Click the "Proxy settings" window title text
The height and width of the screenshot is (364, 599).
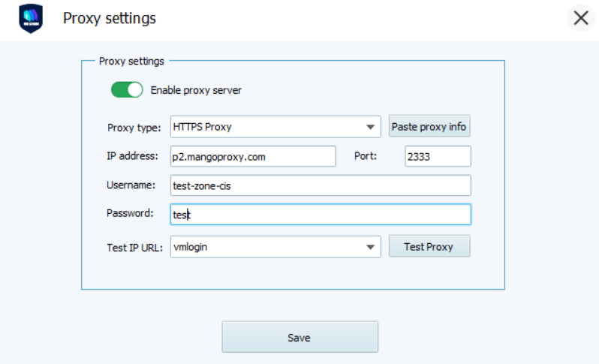(x=110, y=19)
